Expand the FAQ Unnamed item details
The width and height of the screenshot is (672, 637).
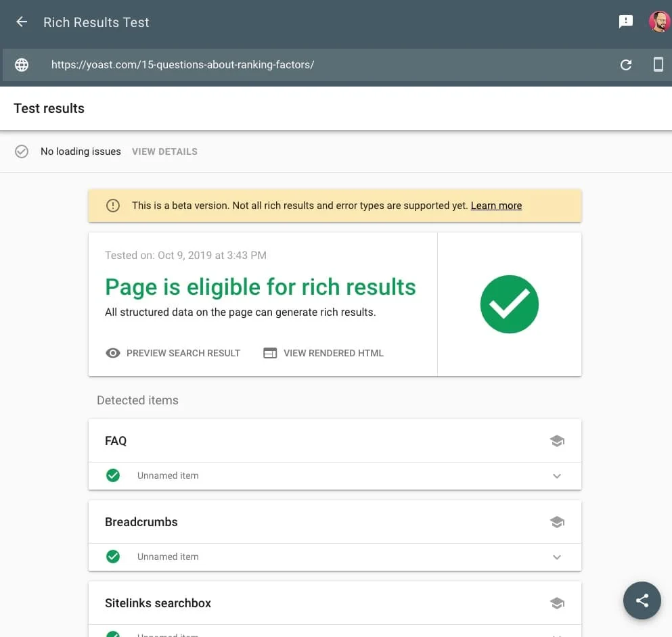[557, 475]
